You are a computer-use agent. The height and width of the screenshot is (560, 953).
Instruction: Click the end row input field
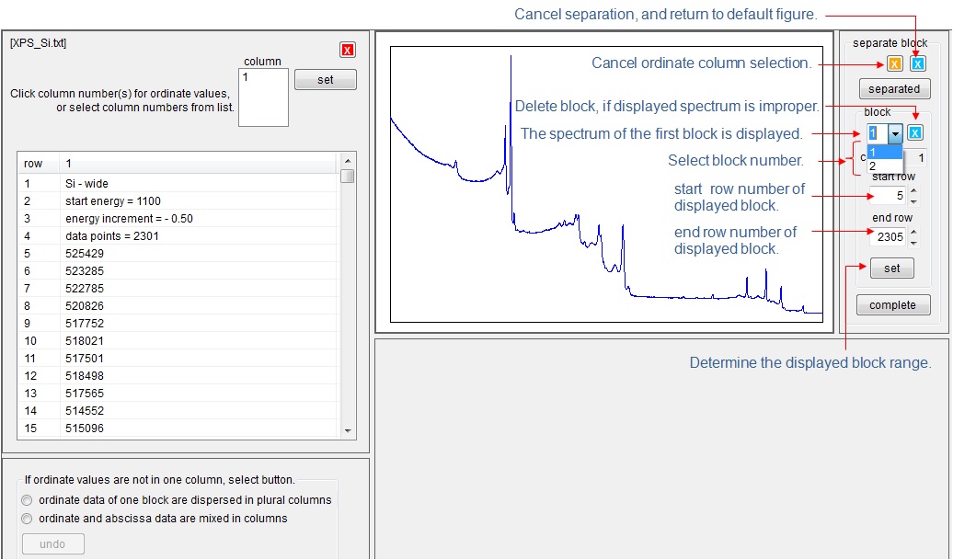point(887,236)
